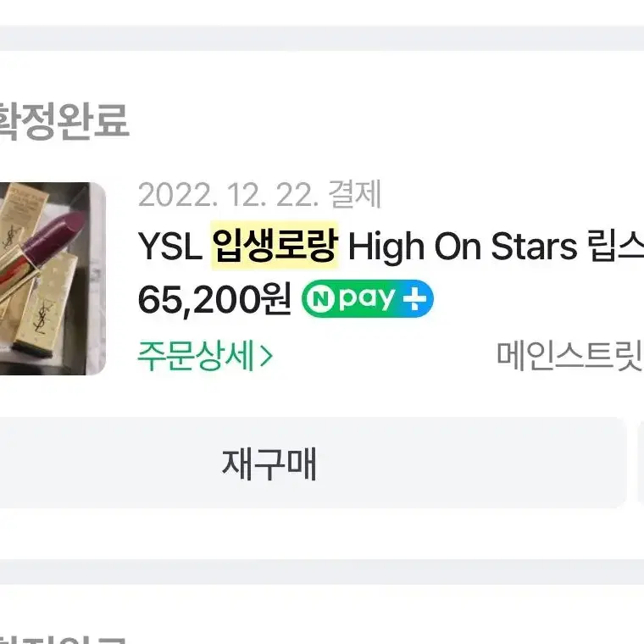Click the YSL brand text in title

[170, 247]
